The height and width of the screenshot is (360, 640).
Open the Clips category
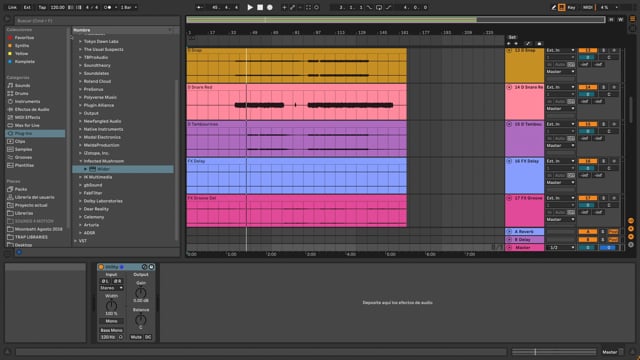(x=20, y=141)
